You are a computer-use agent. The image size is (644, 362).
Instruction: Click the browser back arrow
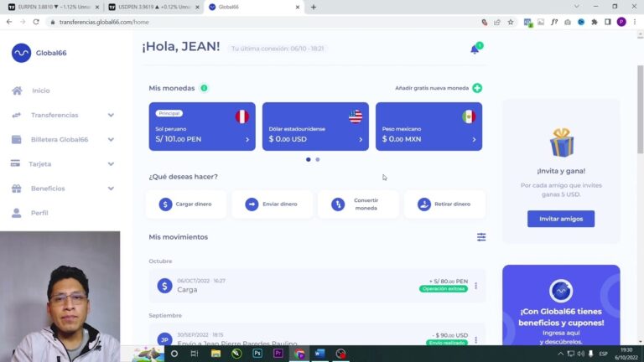[x=9, y=22]
